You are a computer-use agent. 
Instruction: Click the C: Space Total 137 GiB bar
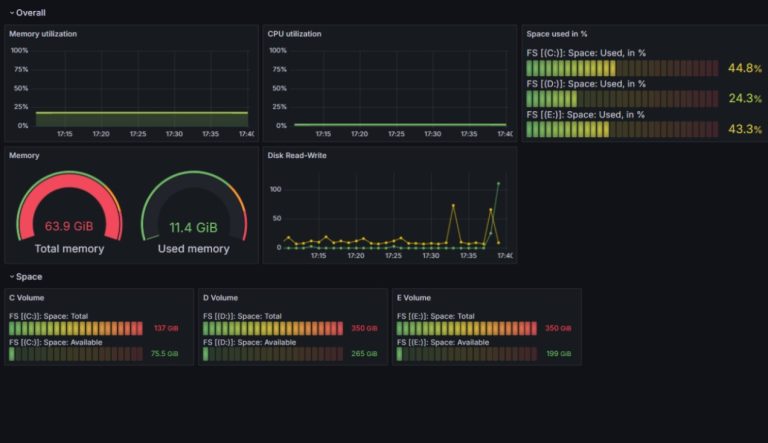point(77,328)
